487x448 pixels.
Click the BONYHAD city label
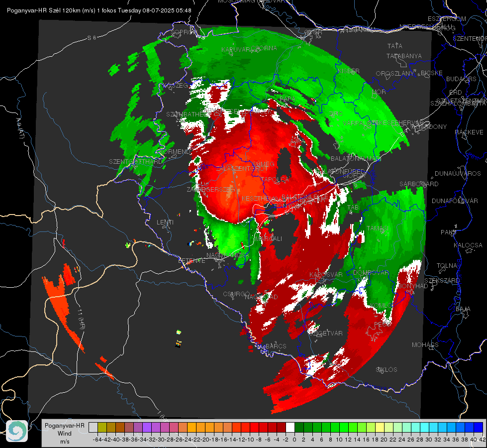(413, 286)
